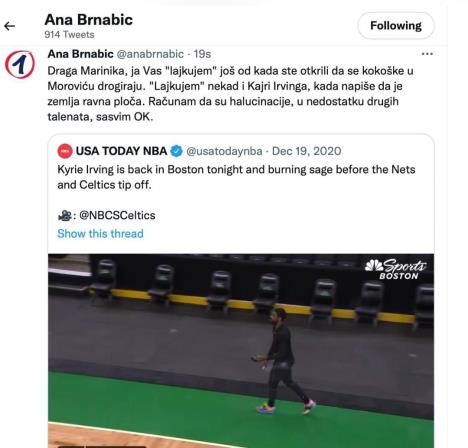Go back using the left arrow icon
468x448 pixels.
coord(9,26)
